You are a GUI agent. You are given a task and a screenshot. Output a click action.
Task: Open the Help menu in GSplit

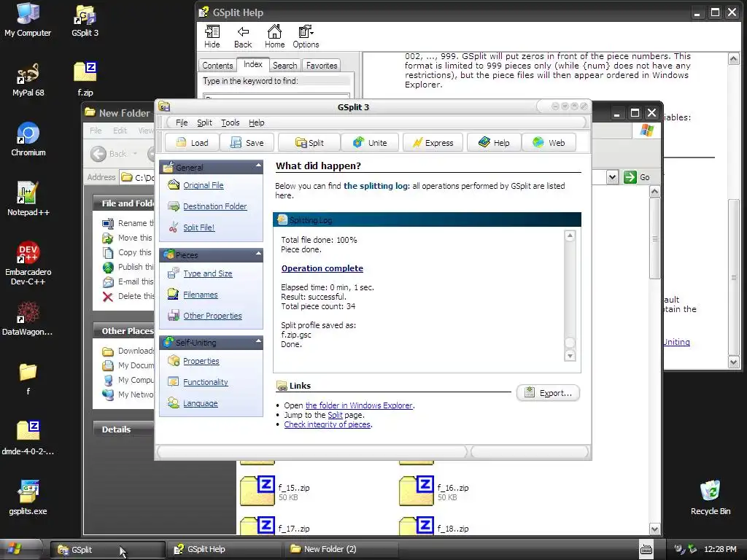click(256, 122)
